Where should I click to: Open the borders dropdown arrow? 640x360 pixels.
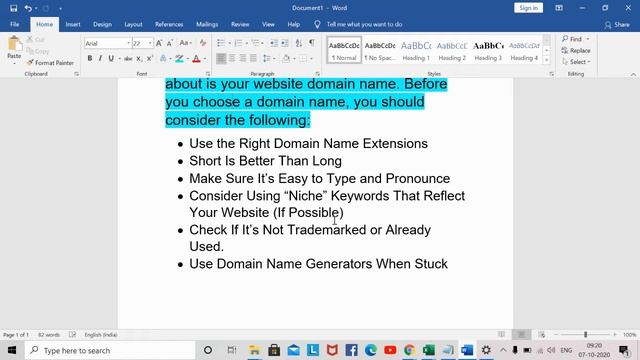[311, 59]
